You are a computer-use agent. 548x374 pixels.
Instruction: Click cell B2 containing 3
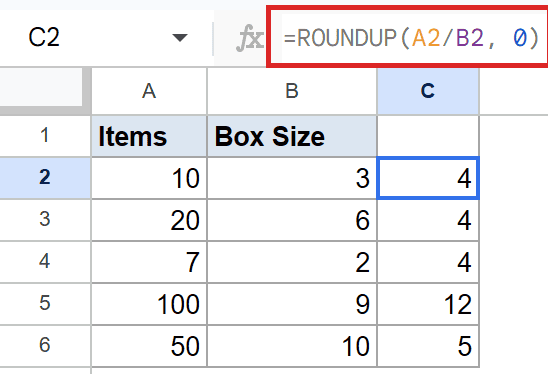(x=292, y=178)
